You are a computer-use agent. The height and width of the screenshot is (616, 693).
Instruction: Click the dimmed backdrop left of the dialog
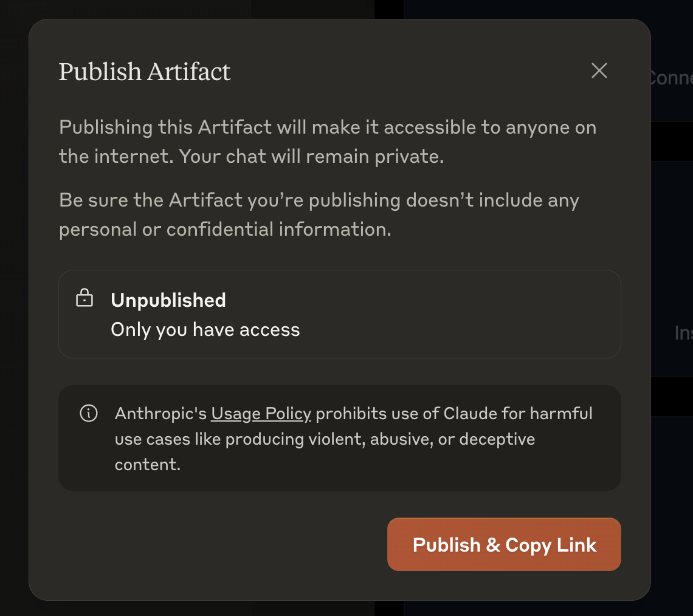tap(14, 309)
